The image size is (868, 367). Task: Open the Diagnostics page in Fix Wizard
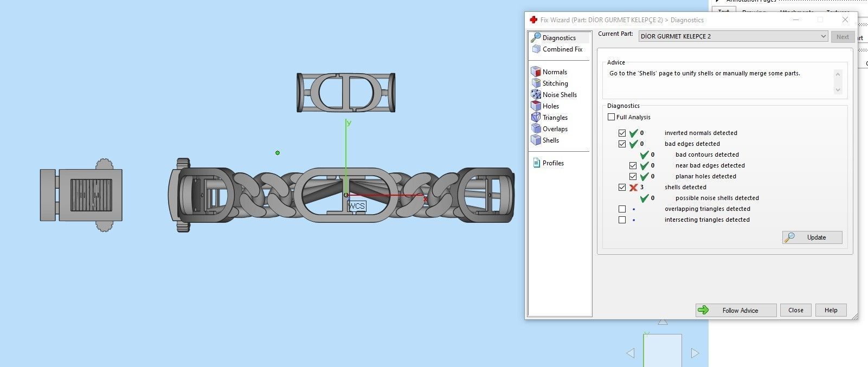click(x=559, y=38)
